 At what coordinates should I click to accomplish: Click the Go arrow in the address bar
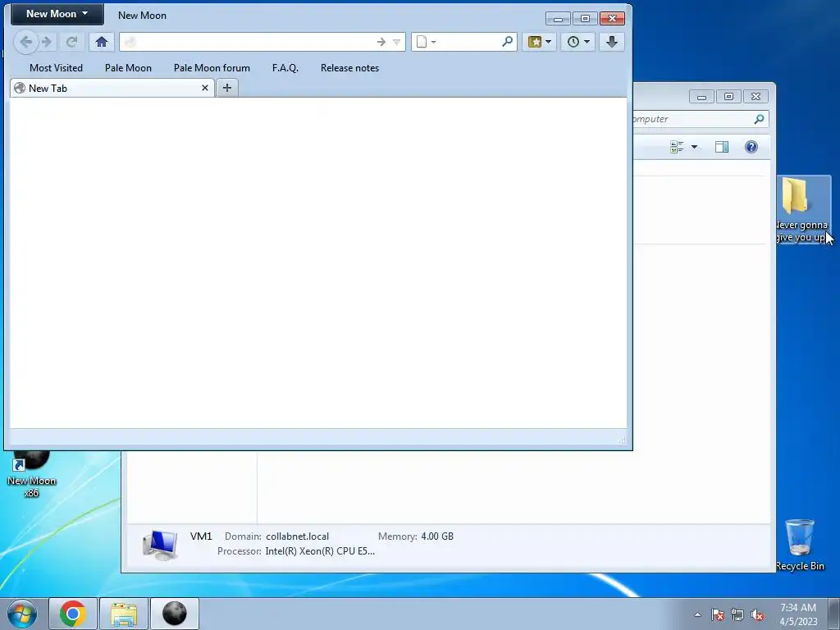(x=381, y=42)
